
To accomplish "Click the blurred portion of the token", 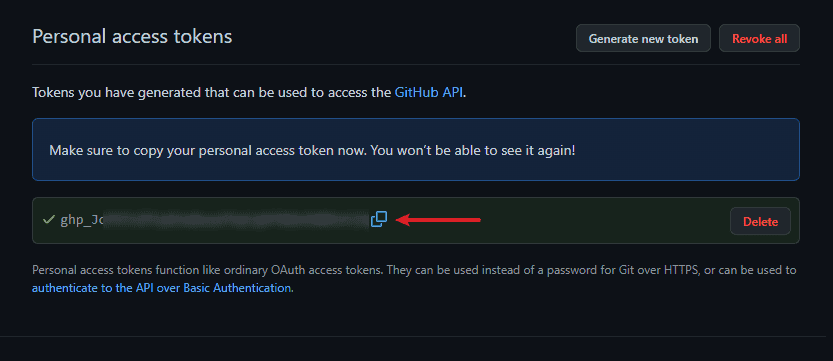I will pos(234,220).
